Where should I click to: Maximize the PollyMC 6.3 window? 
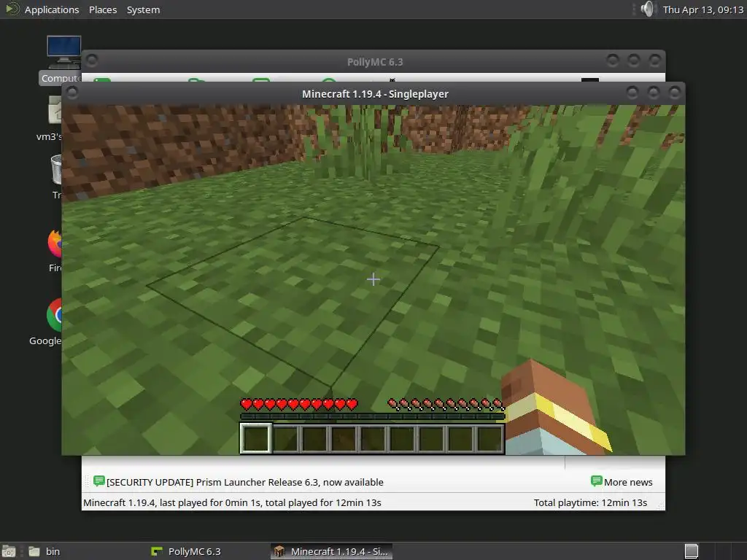coord(634,61)
